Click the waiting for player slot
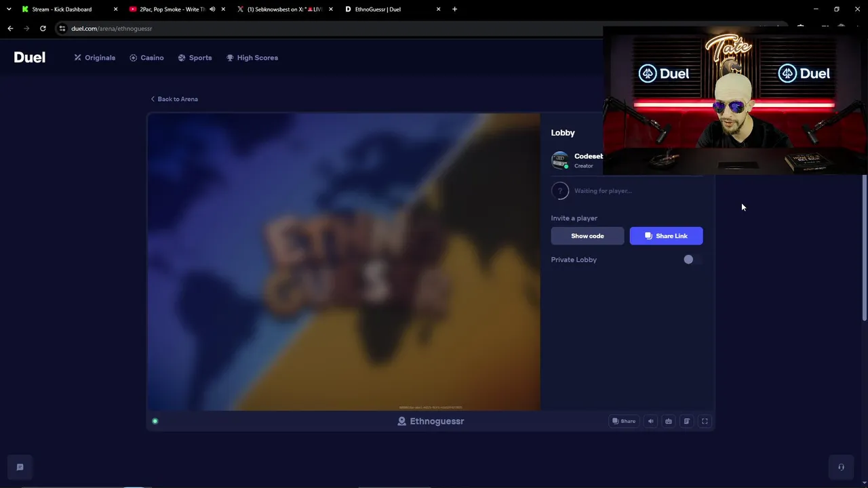Screen dimensions: 868x488 tap(627, 191)
